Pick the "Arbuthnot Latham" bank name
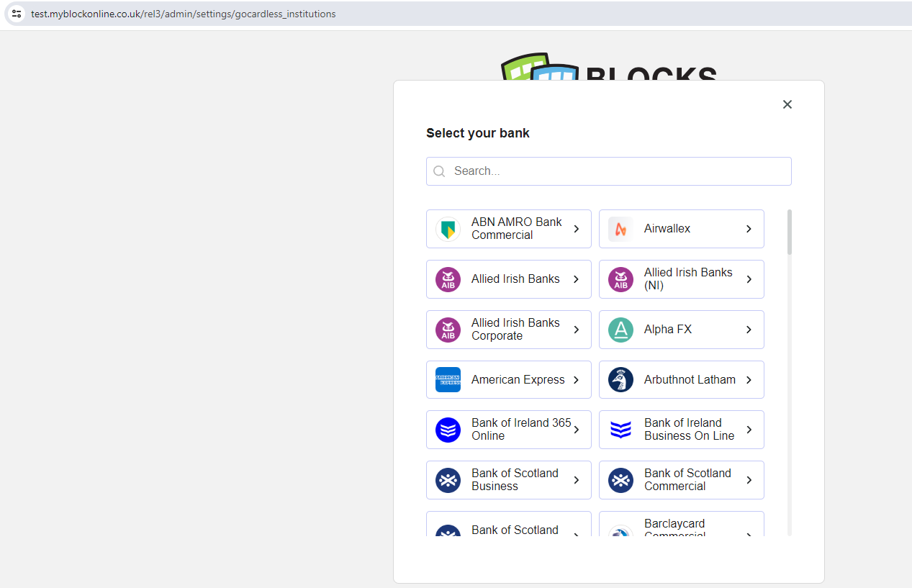 coord(690,380)
